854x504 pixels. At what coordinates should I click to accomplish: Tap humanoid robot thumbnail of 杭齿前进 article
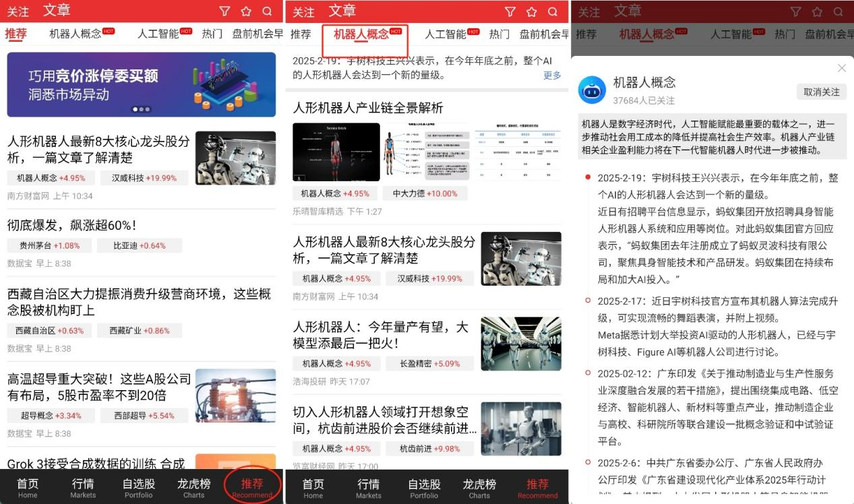coord(521,429)
